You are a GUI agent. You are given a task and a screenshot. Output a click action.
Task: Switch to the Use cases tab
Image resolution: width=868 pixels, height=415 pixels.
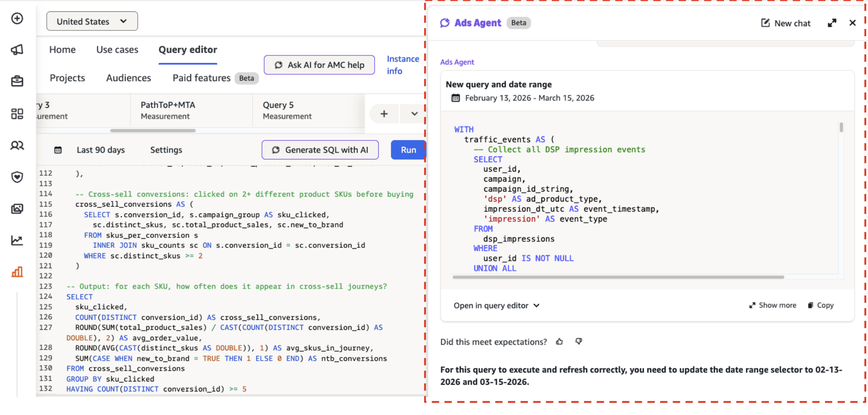[117, 50]
